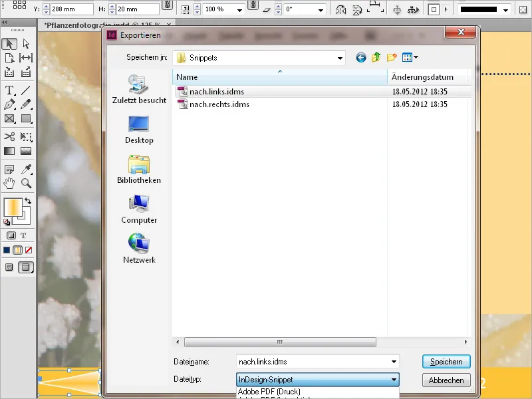Screen dimensions: 532x399
Task: Select the Direct Selection tool
Action: [x=26, y=44]
